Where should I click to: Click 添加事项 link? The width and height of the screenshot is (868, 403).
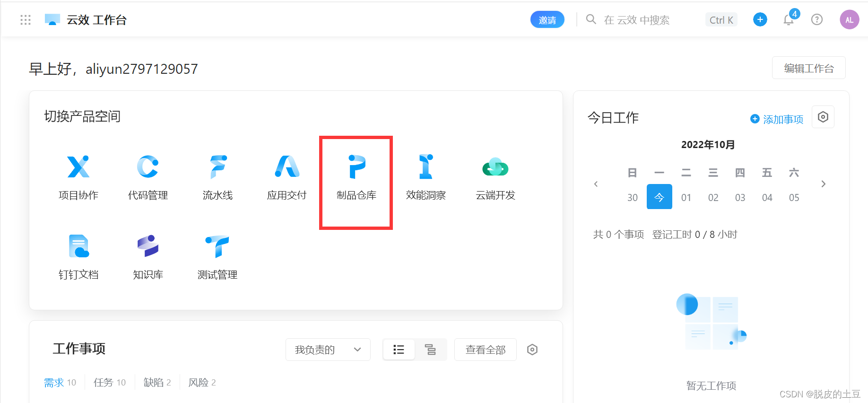[x=777, y=119]
